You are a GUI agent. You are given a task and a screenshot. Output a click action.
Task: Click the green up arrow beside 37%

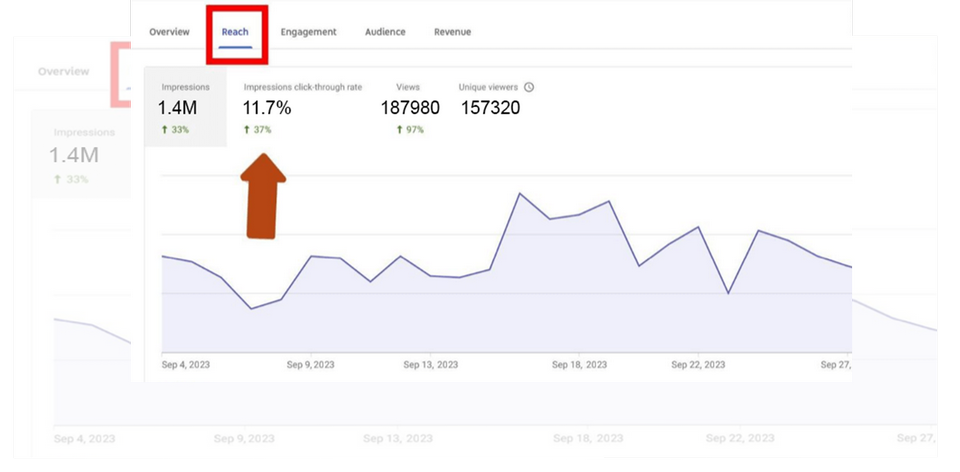click(x=247, y=130)
